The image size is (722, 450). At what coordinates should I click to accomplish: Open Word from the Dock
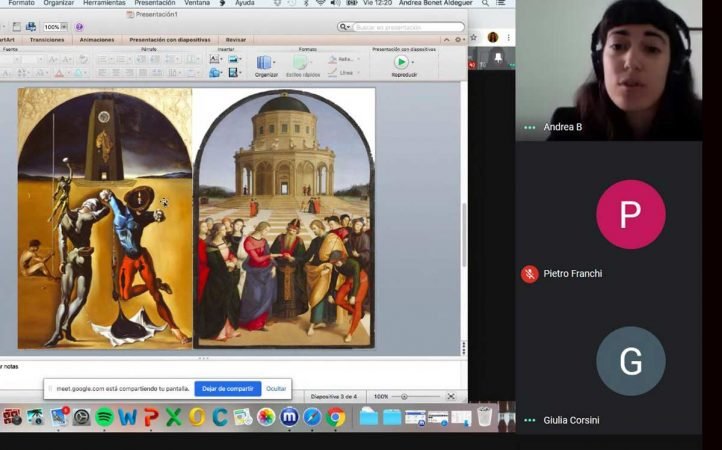pyautogui.click(x=128, y=417)
